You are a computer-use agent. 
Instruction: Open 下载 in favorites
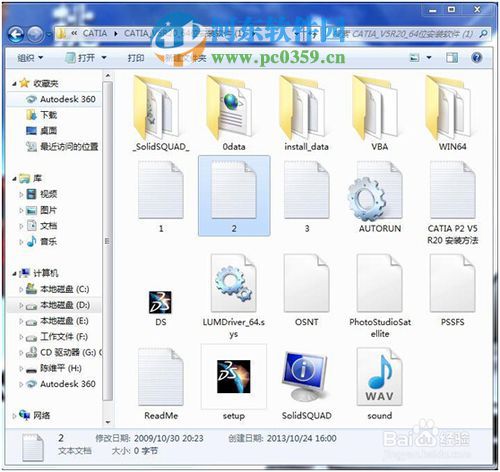coord(42,115)
